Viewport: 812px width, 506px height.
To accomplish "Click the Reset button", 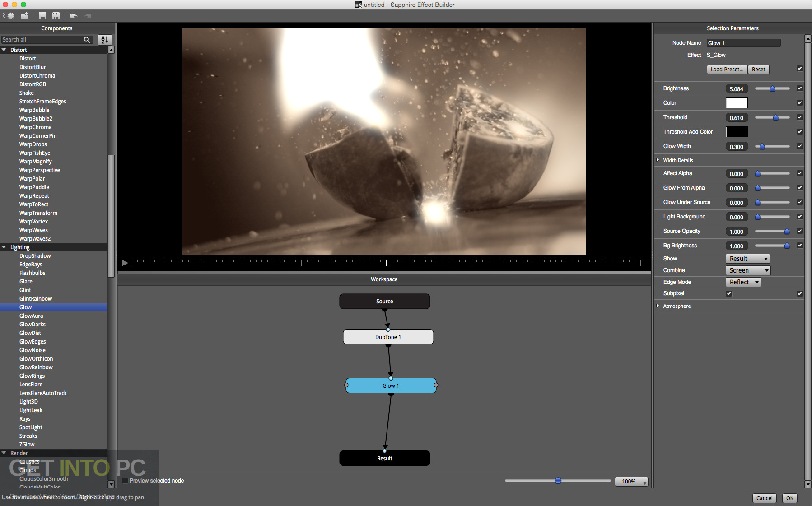I will click(x=759, y=70).
